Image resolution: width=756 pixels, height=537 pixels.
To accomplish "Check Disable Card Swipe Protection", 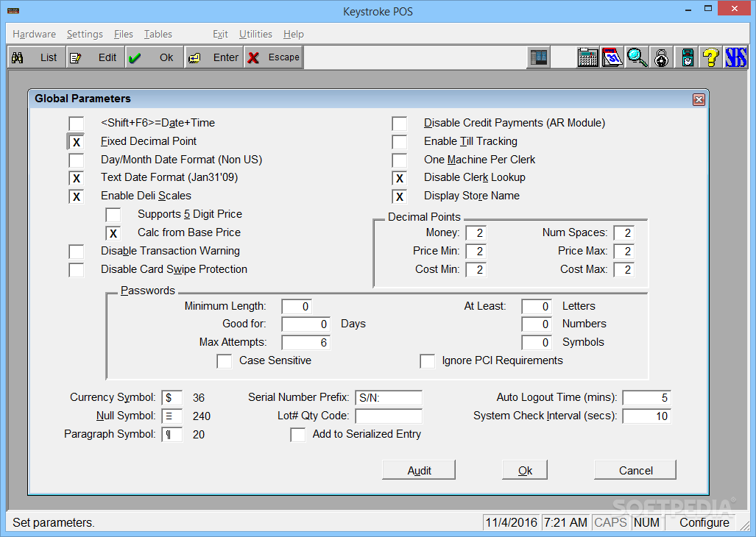I will (x=76, y=270).
